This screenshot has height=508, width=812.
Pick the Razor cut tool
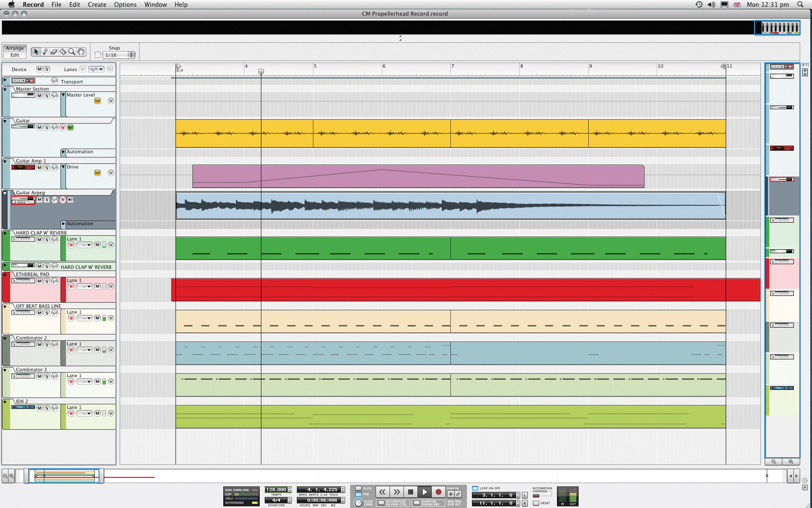tap(63, 52)
